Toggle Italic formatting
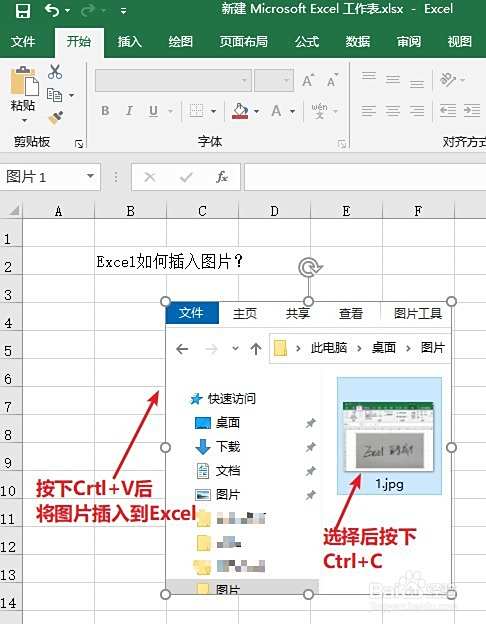 click(129, 111)
